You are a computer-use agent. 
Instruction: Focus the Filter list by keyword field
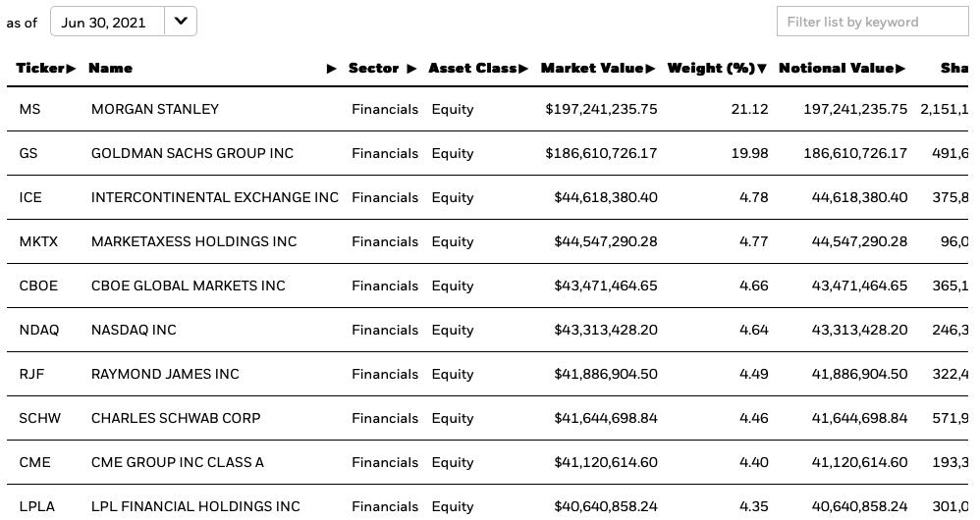873,22
